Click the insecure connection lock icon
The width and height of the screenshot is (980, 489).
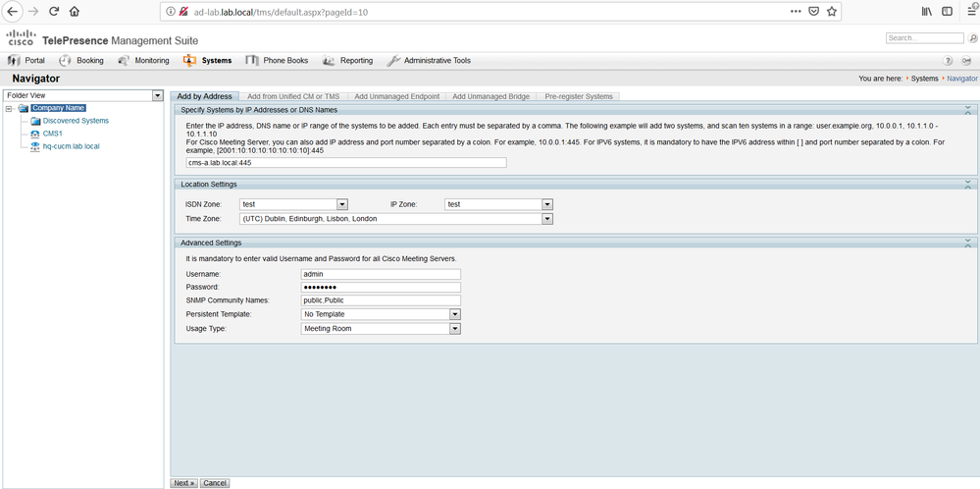[183, 11]
